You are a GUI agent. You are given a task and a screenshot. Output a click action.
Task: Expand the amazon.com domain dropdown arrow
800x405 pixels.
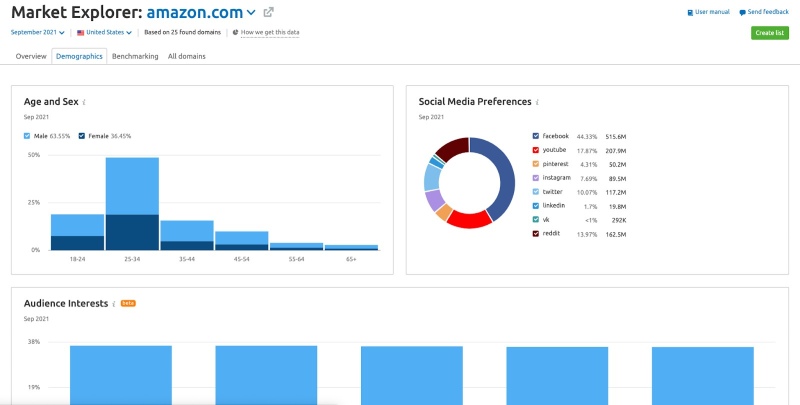pos(251,13)
